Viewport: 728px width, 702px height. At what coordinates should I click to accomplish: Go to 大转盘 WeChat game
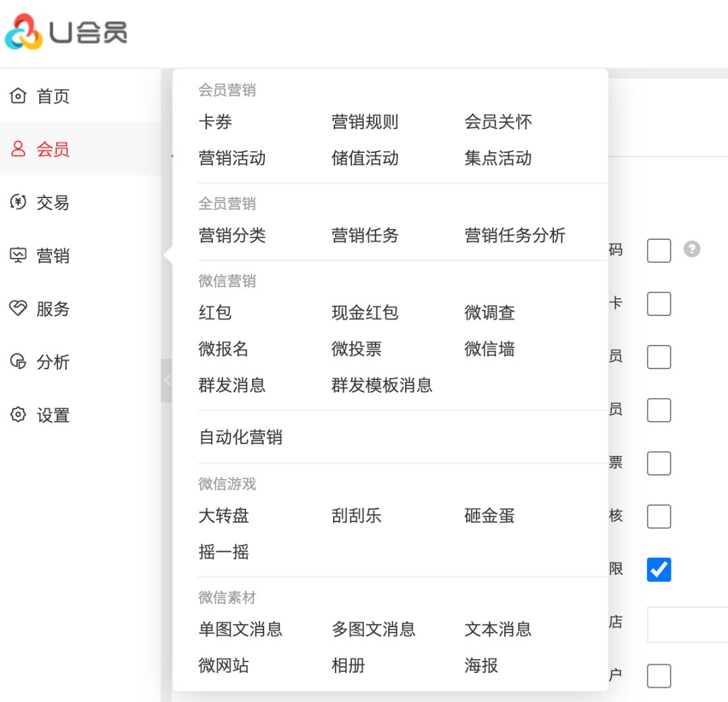[223, 516]
